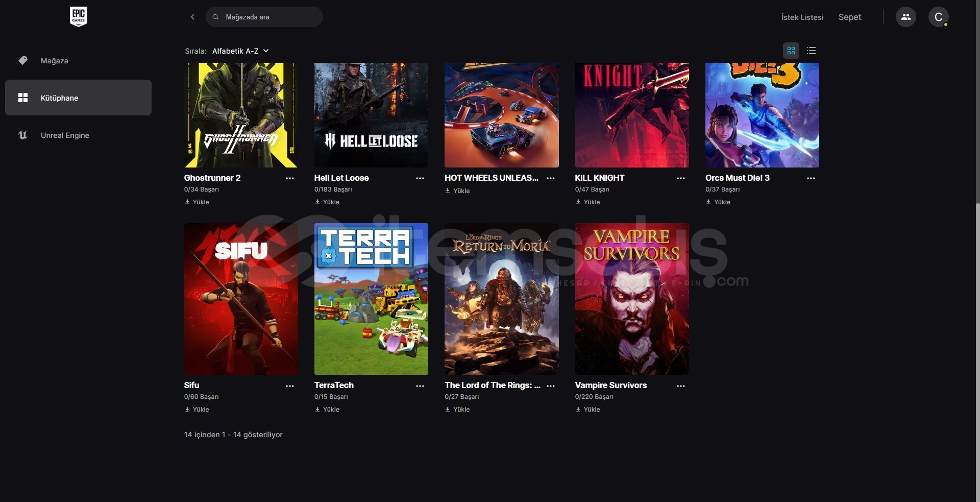The width and height of the screenshot is (980, 502).
Task: Install KILL KNIGHT via Yükle
Action: click(588, 202)
